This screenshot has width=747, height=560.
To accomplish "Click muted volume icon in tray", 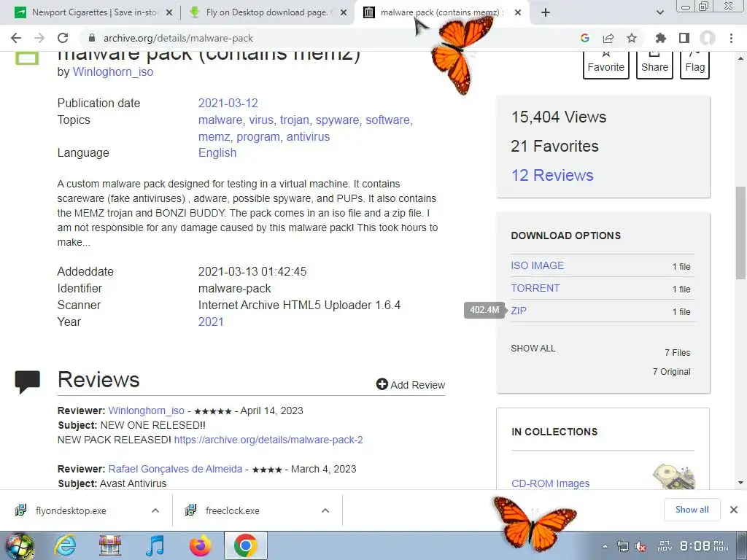I will pyautogui.click(x=640, y=546).
